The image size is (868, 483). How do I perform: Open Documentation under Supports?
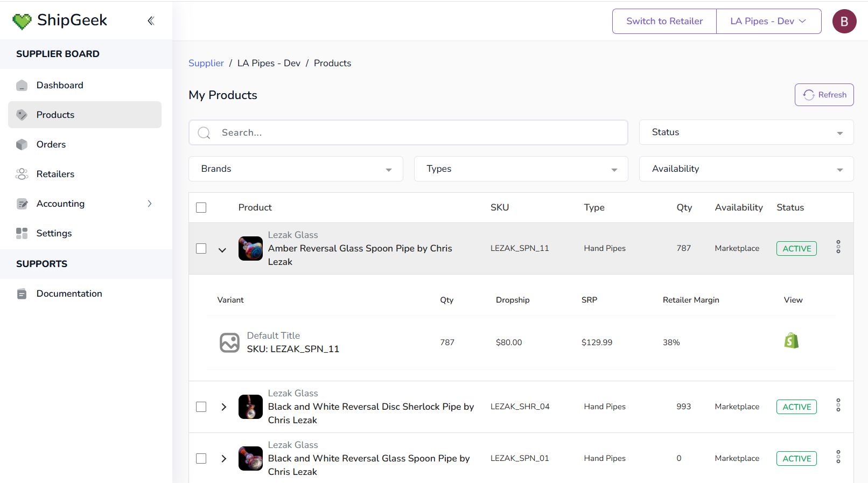click(85, 293)
